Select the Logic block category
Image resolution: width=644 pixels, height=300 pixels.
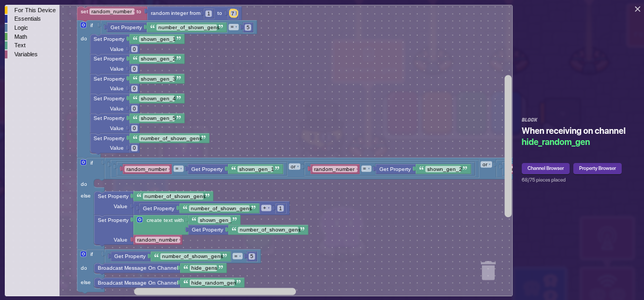click(x=21, y=28)
